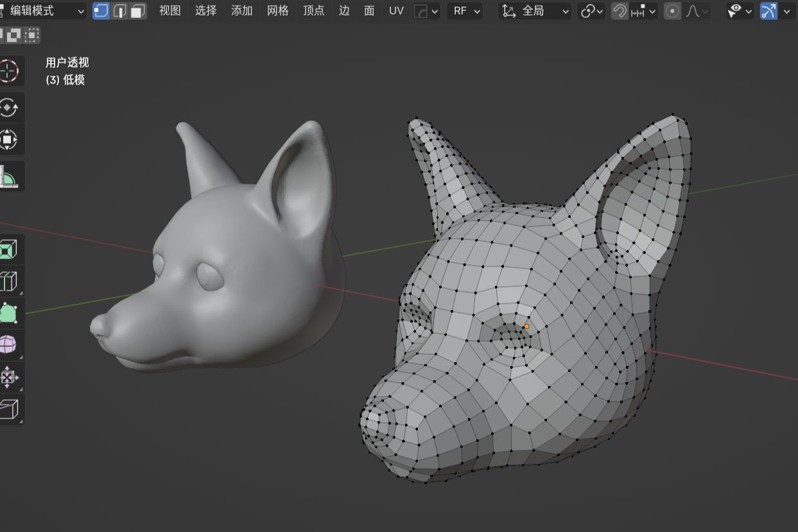The height and width of the screenshot is (532, 798).
Task: Open the UV menu
Action: coord(396,11)
